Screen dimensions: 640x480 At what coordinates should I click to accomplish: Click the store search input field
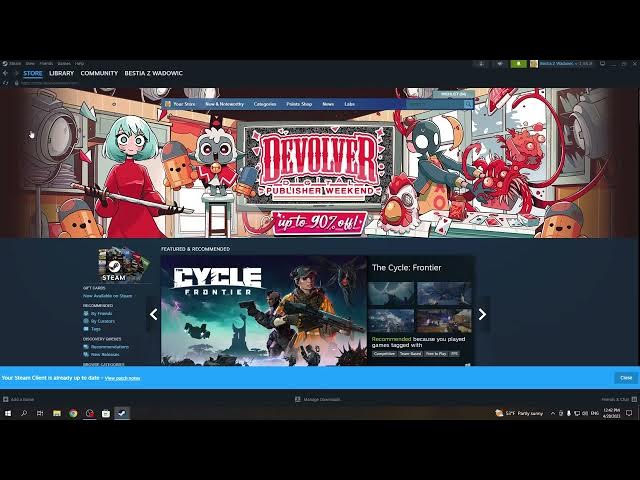coord(435,104)
